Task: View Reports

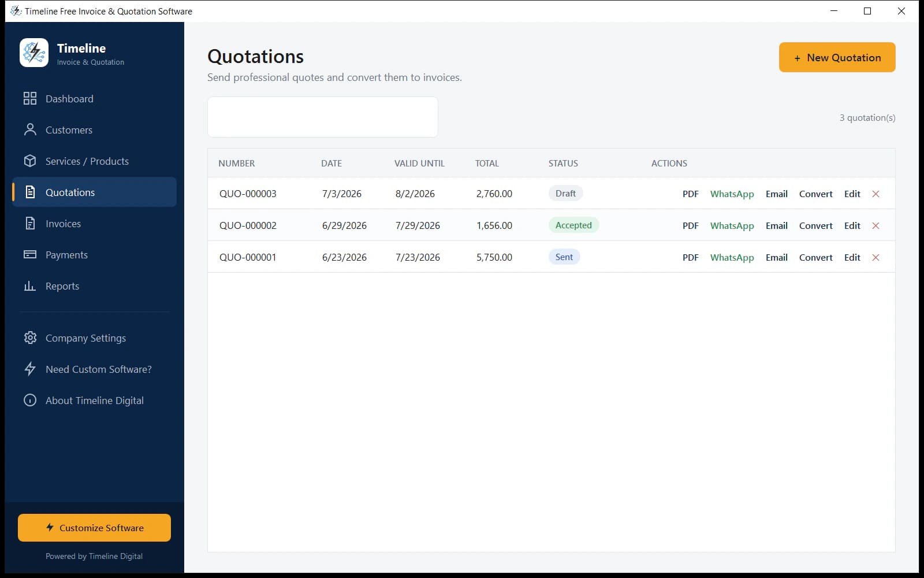Action: [x=94, y=286]
